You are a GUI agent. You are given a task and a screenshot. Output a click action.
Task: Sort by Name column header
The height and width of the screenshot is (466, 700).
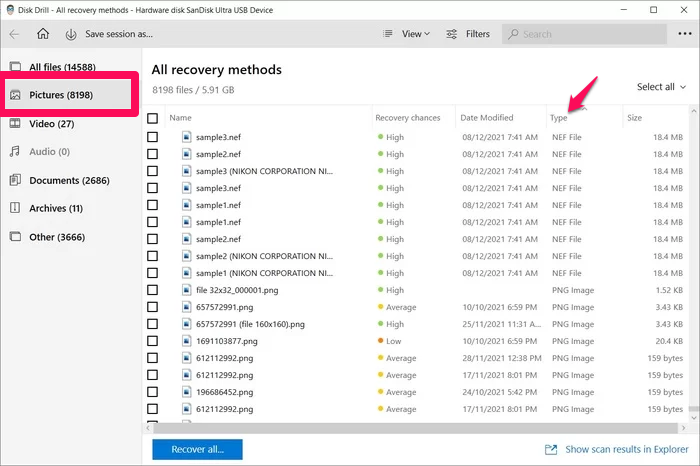[x=180, y=118]
